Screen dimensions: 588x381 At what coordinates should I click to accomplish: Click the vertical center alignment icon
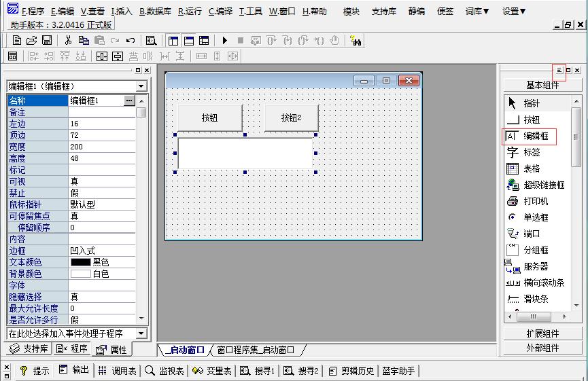pos(118,56)
